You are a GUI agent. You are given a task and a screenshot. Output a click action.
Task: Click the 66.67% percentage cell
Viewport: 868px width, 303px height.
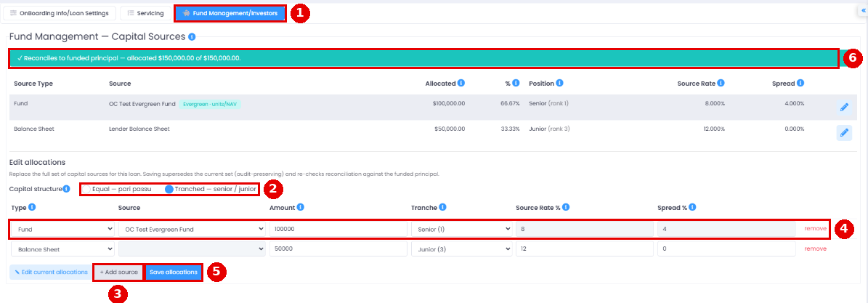point(511,104)
